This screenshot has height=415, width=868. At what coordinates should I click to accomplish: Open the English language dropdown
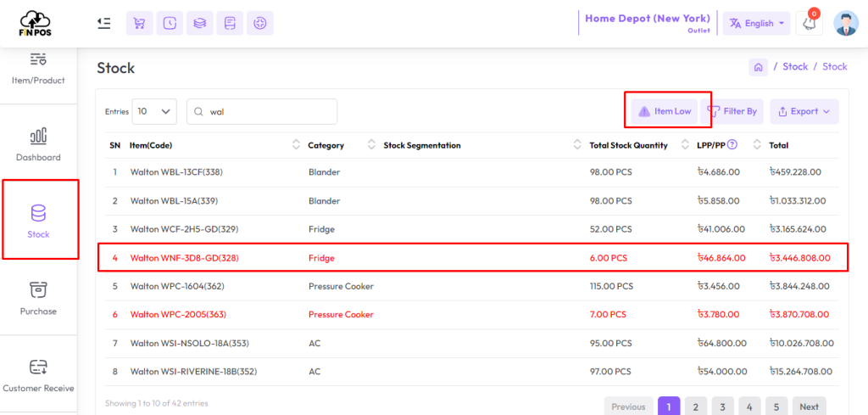(x=756, y=23)
